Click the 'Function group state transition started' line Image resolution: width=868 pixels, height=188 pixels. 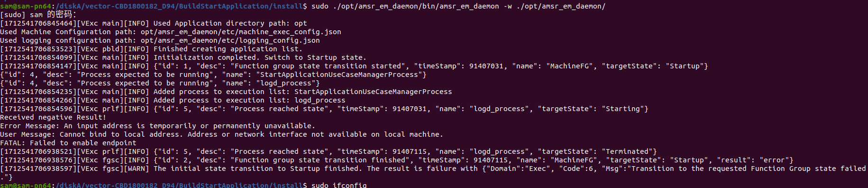click(354, 66)
